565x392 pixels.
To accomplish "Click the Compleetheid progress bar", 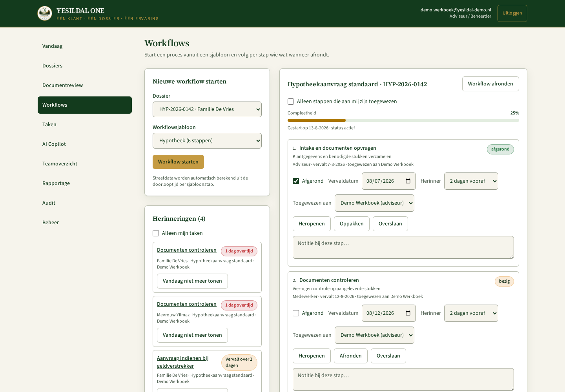I will (403, 120).
